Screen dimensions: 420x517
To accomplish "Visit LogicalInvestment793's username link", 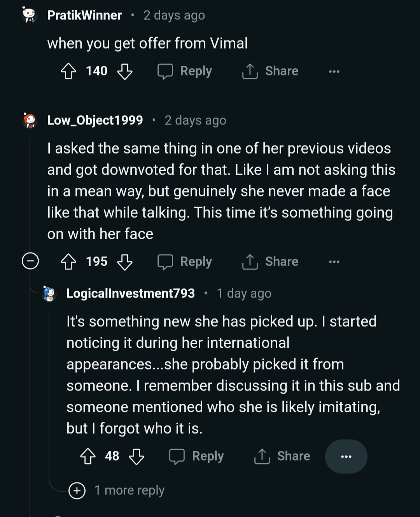I will (x=130, y=293).
